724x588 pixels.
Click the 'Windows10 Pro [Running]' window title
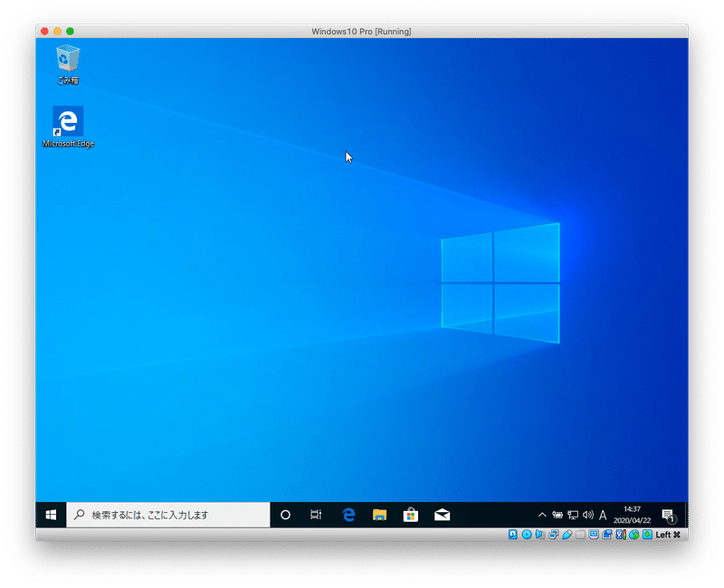click(x=361, y=32)
